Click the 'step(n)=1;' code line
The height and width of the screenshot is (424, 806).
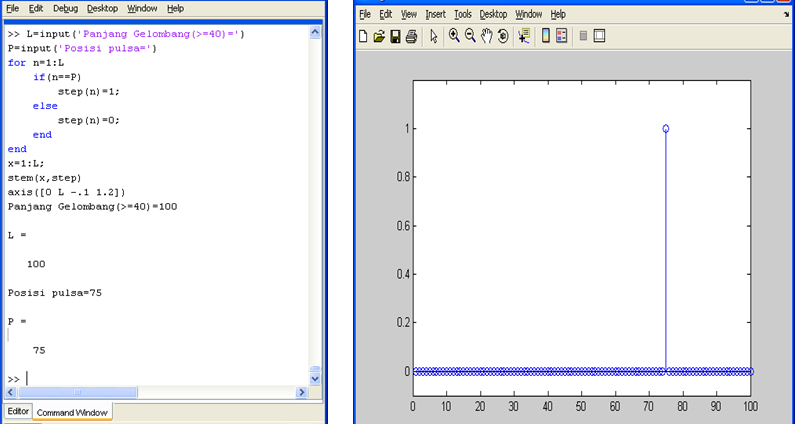pyautogui.click(x=88, y=91)
